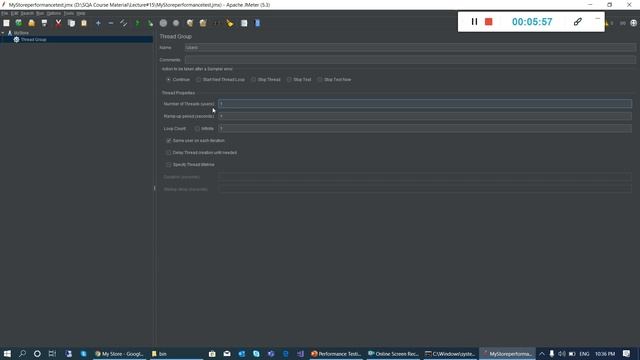640x360 pixels.
Task: Open the Run menu
Action: pos(40,13)
